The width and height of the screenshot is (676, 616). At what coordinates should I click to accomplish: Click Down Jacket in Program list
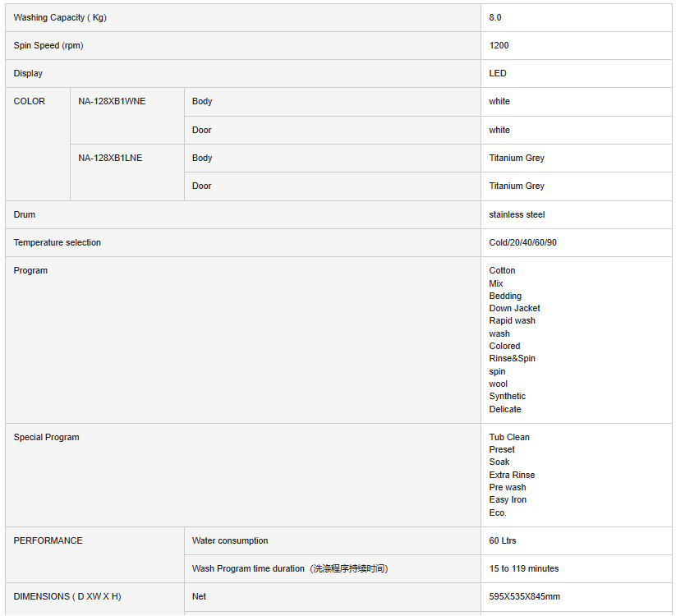click(514, 308)
